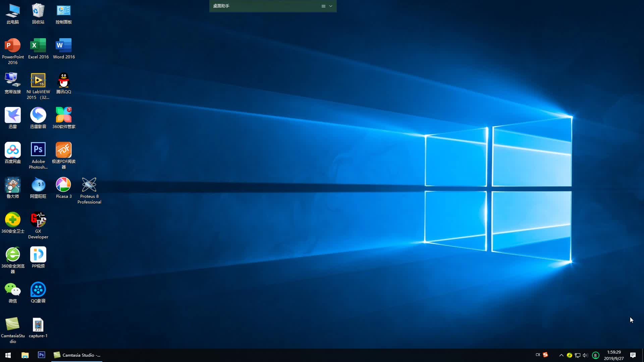Open Photoshop from the taskbar
Viewport: 644px width, 362px height.
click(x=42, y=355)
